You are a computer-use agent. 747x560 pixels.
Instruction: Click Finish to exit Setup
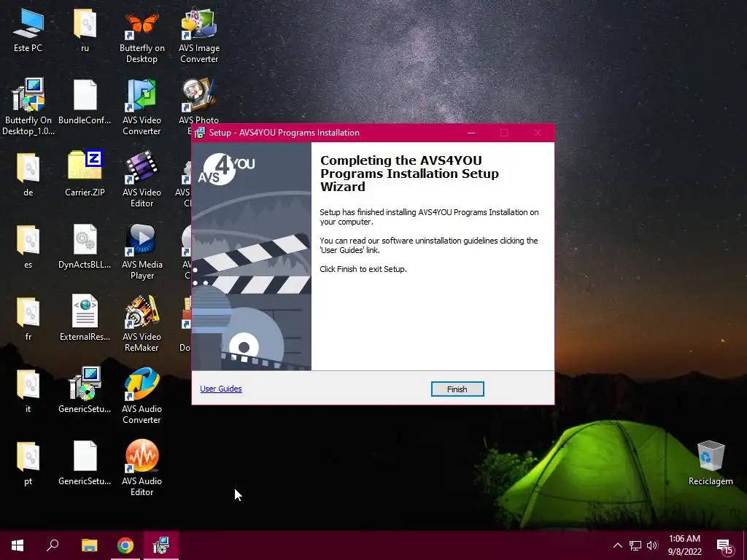tap(457, 389)
